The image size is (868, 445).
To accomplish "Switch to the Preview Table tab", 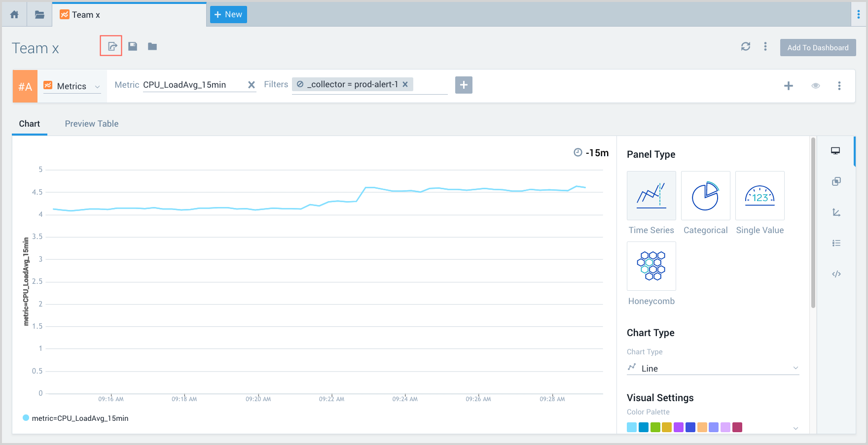I will [92, 124].
